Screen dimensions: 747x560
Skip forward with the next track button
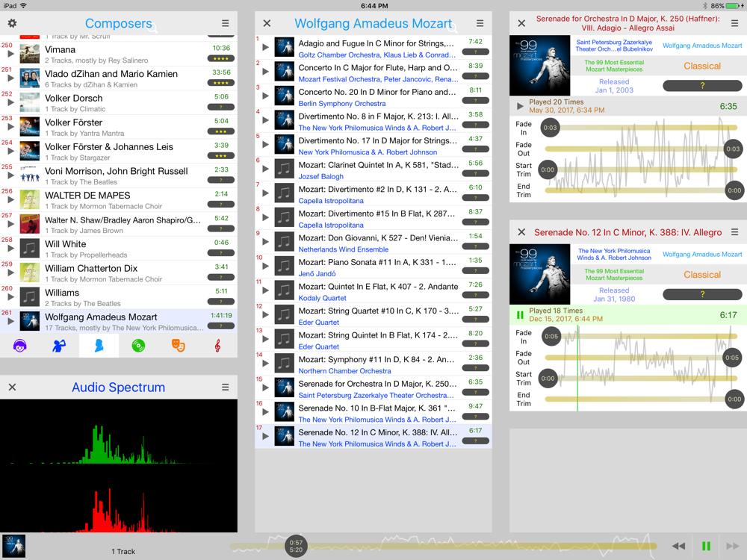pyautogui.click(x=732, y=546)
